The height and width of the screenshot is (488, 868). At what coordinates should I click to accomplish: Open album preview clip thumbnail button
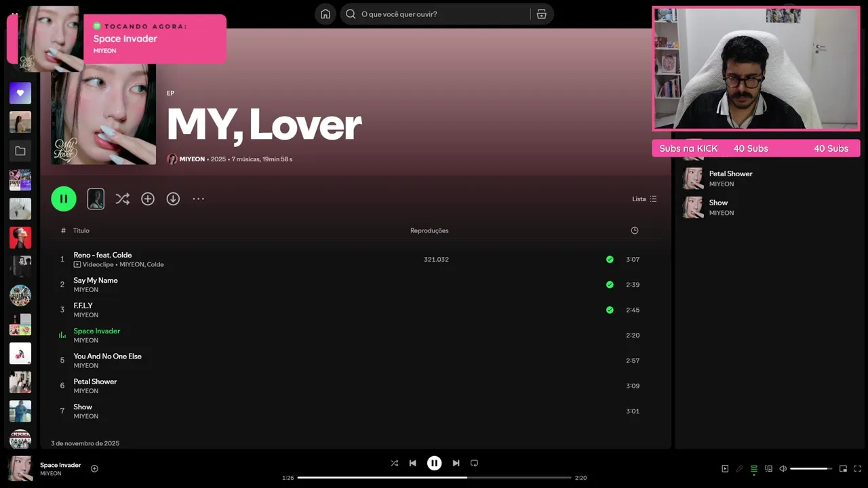pyautogui.click(x=96, y=199)
